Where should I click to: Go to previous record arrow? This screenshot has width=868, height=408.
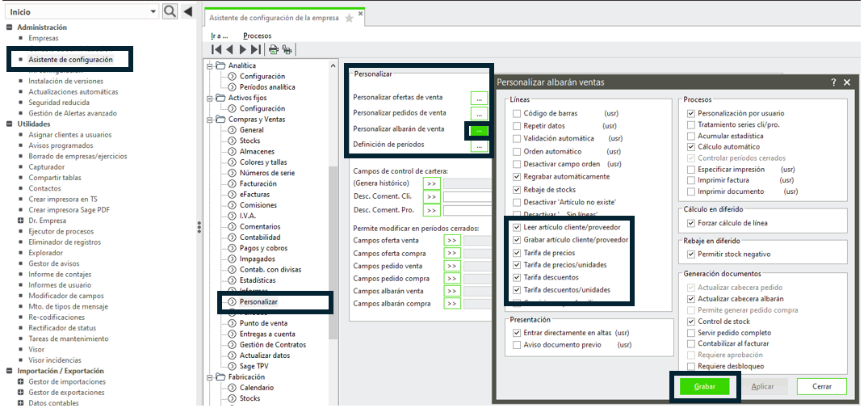(x=230, y=49)
